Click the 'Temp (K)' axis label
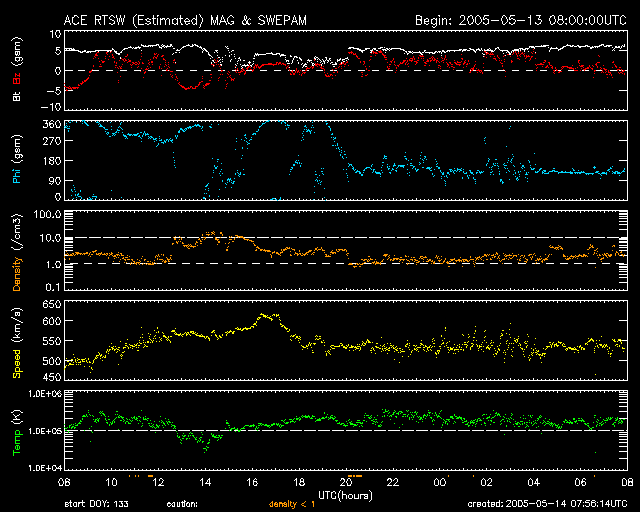Screen dimensions: 640x512 pos(17,432)
